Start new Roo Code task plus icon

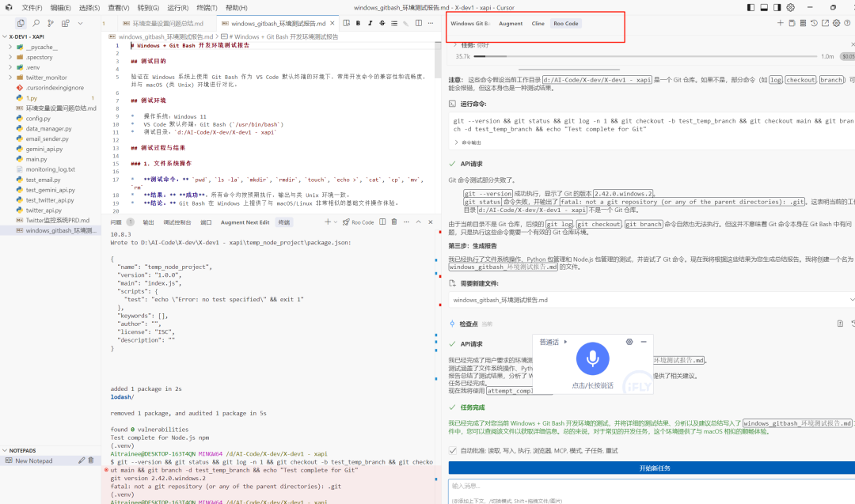coord(781,23)
